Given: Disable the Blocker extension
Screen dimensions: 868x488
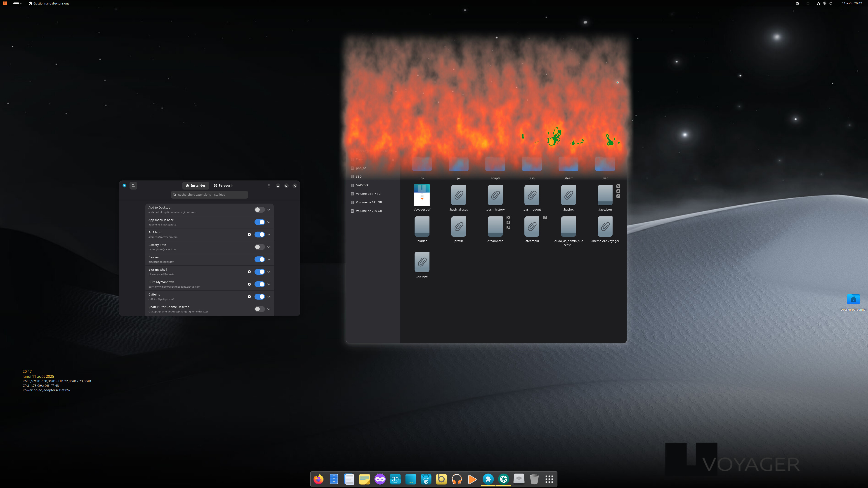Looking at the screenshot, I should (259, 259).
